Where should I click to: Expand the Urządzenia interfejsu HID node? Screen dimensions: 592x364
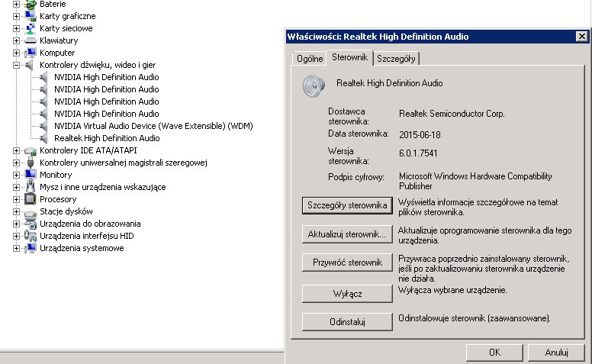pos(16,236)
